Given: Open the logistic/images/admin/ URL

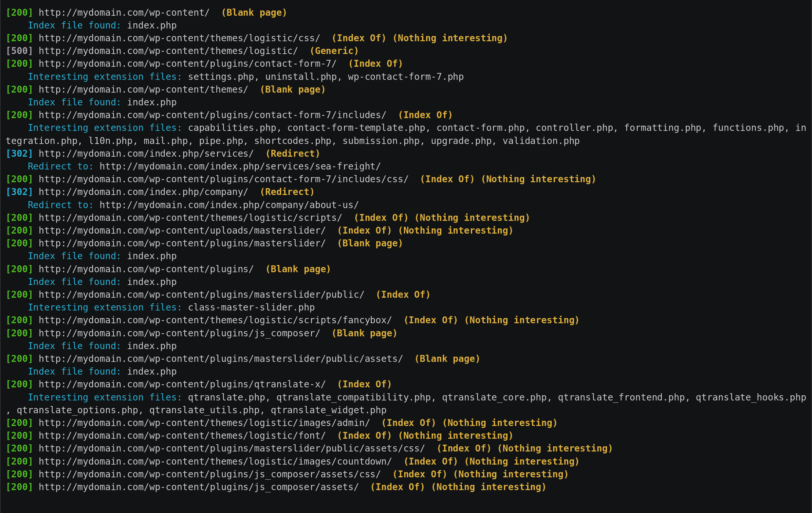Looking at the screenshot, I should click(x=204, y=423).
